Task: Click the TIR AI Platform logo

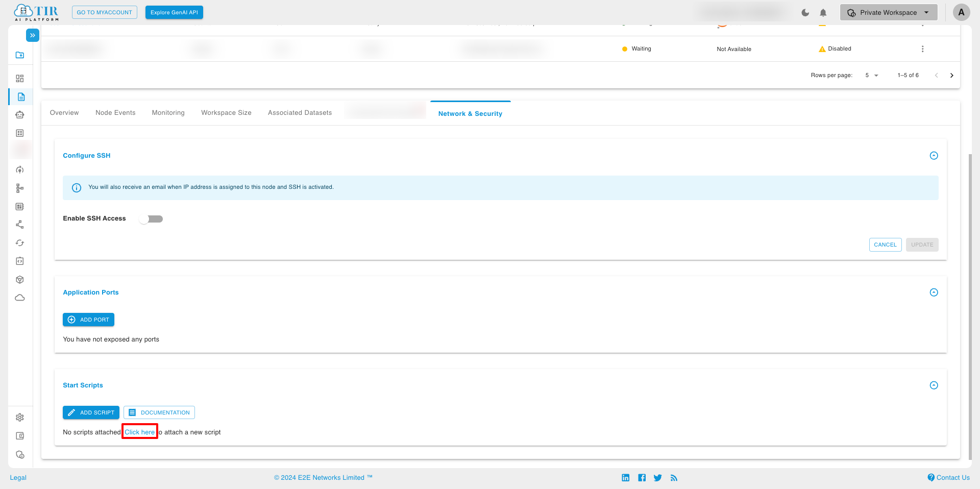Action: click(36, 13)
